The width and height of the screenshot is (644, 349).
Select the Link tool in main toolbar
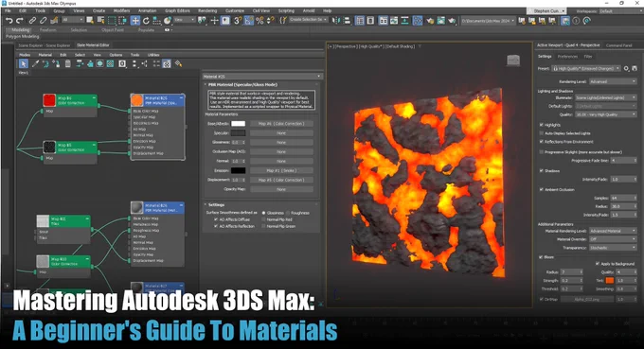32,20
